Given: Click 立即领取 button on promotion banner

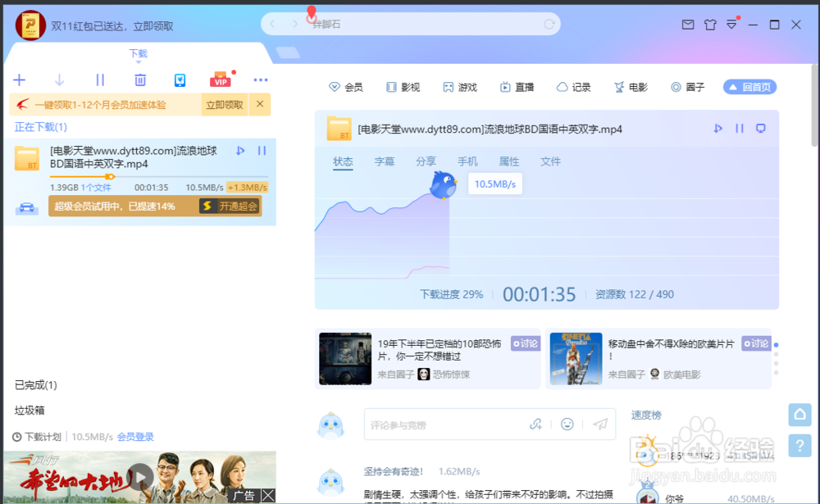Looking at the screenshot, I should point(225,105).
